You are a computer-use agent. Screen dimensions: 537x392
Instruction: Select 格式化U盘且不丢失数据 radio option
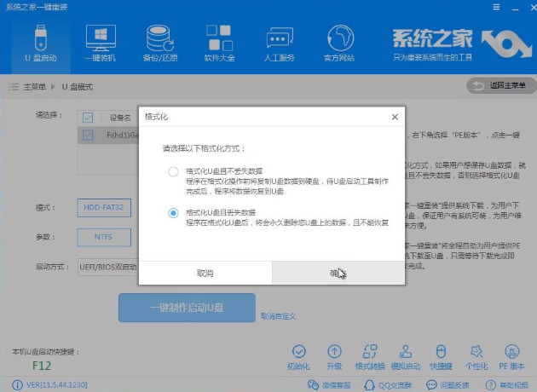[x=173, y=171]
